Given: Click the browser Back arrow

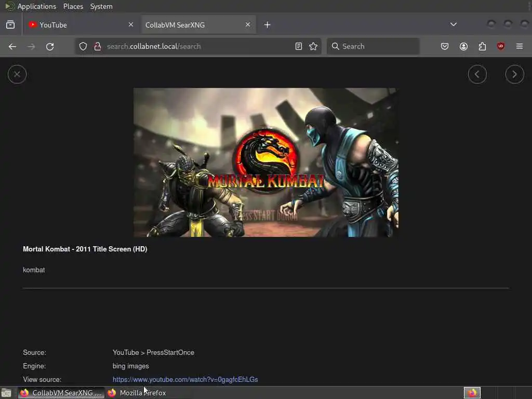Looking at the screenshot, I should 12,46.
